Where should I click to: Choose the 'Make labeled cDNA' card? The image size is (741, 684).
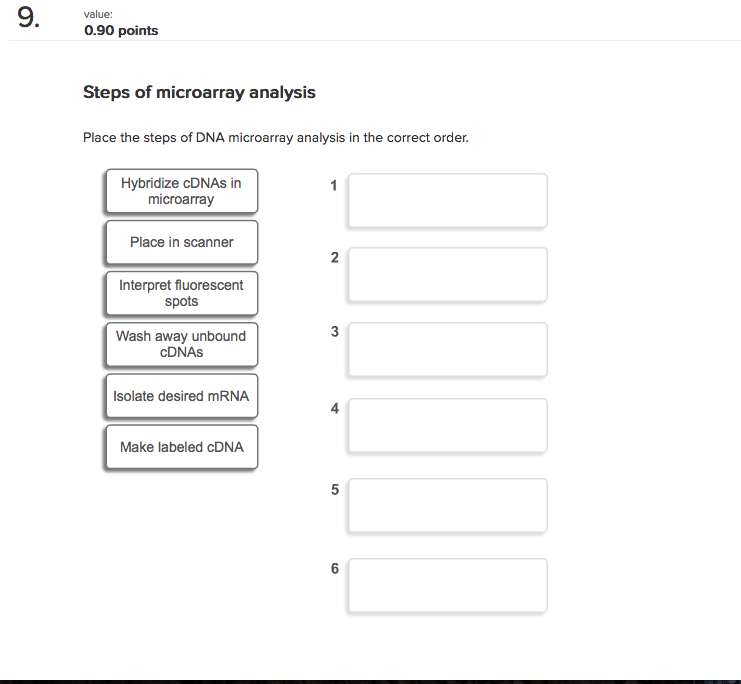181,447
